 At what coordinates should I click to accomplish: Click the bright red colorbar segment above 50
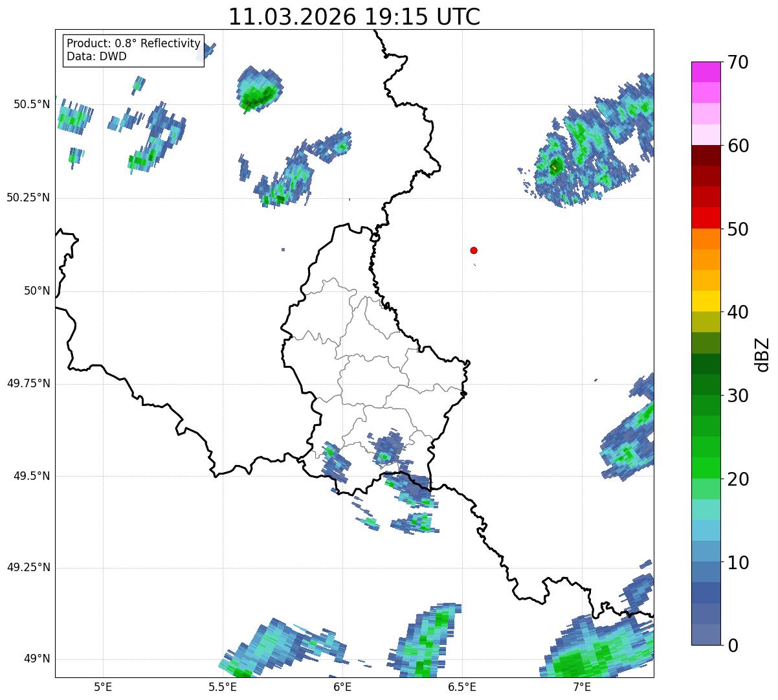[x=706, y=218]
